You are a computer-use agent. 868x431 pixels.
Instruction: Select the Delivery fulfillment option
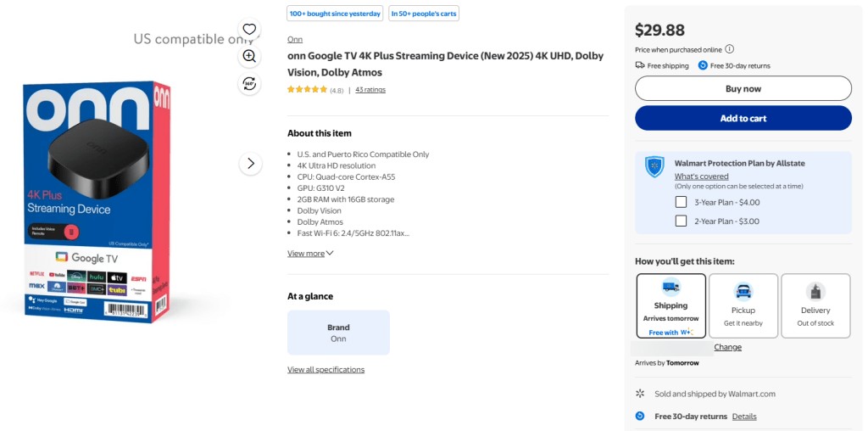[x=815, y=305]
